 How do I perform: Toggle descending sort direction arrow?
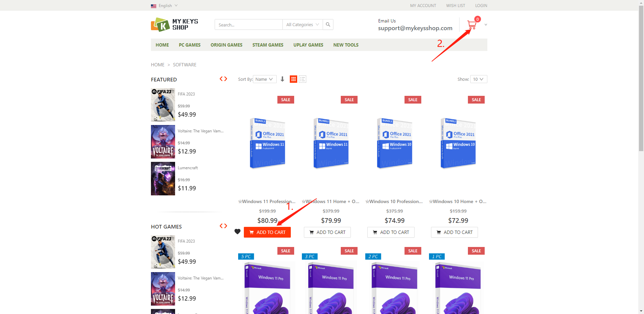coord(282,79)
